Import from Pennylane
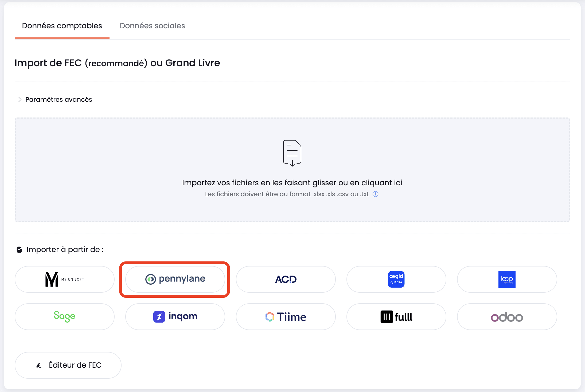This screenshot has height=392, width=585. [x=175, y=279]
